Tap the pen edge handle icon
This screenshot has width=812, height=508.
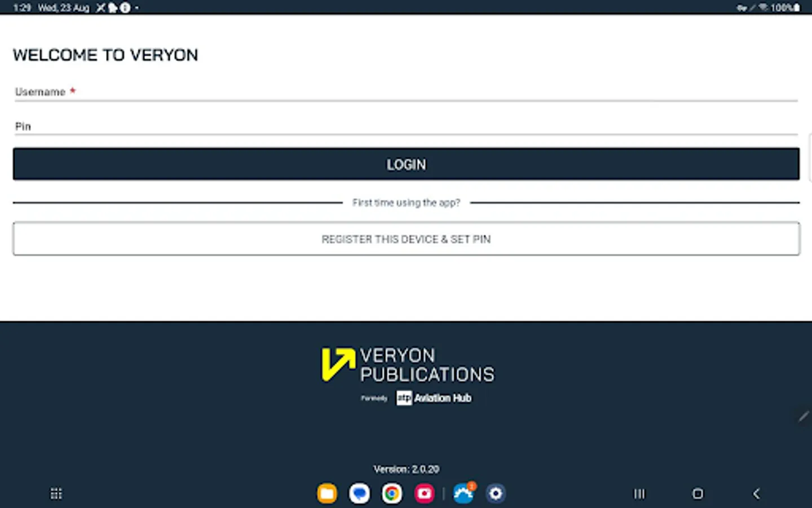tap(804, 416)
